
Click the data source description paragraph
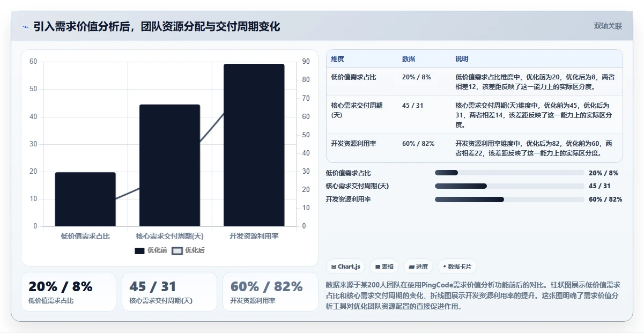(x=474, y=295)
